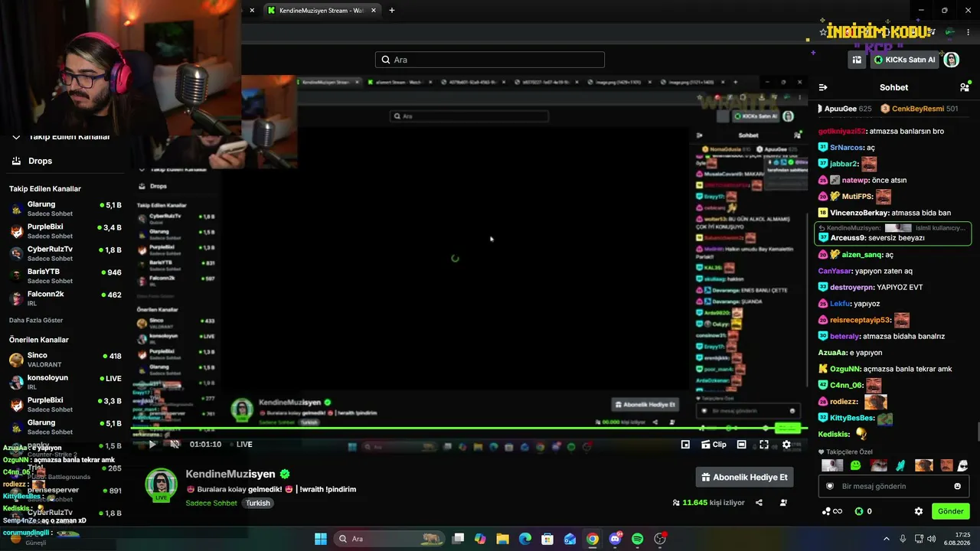Screen dimensions: 980x551
Task: Enter fullscreen for the video player
Action: point(764,445)
